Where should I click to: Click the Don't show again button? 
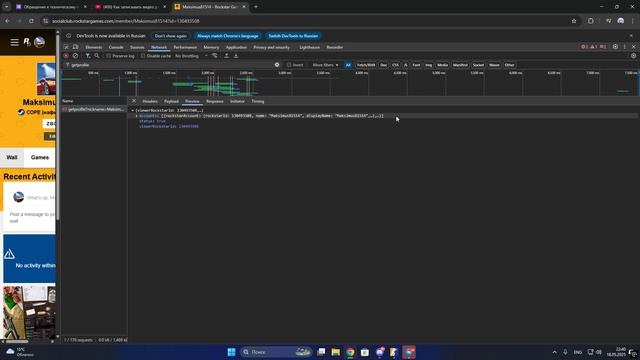pyautogui.click(x=171, y=36)
